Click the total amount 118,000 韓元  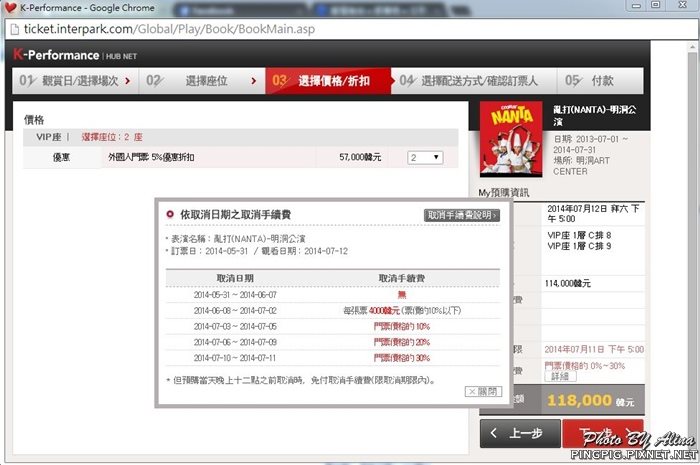pyautogui.click(x=590, y=400)
